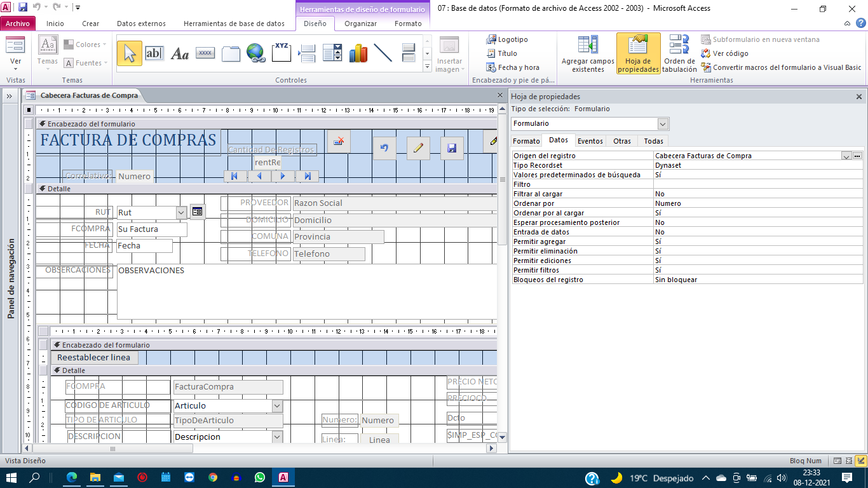Click the delete record button on form header
The width and height of the screenshot is (868, 488).
pos(339,141)
